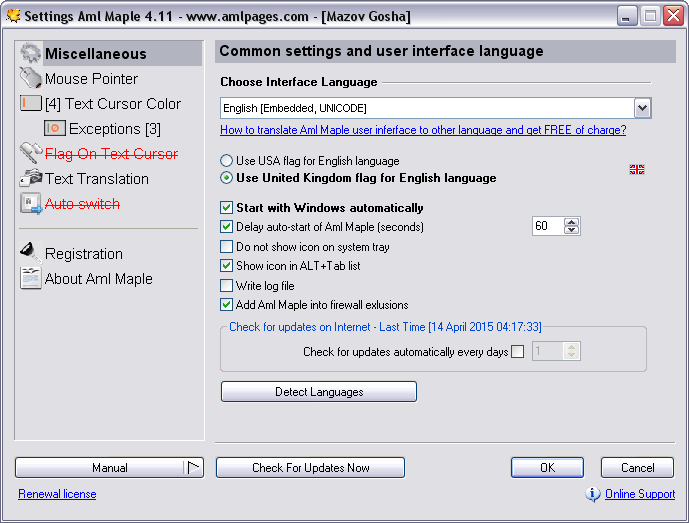The height and width of the screenshot is (523, 689).
Task: Open the Mouse Pointer settings page
Action: pyautogui.click(x=91, y=79)
